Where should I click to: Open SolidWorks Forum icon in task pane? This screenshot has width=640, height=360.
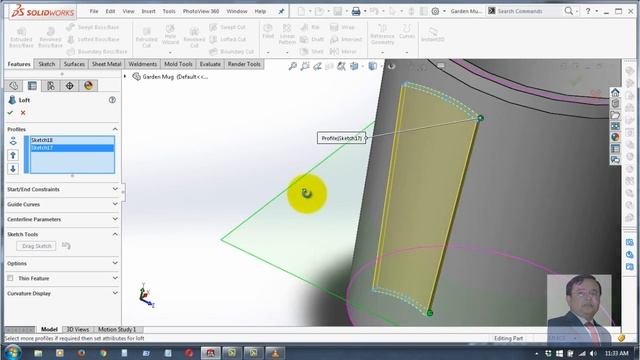click(x=615, y=160)
